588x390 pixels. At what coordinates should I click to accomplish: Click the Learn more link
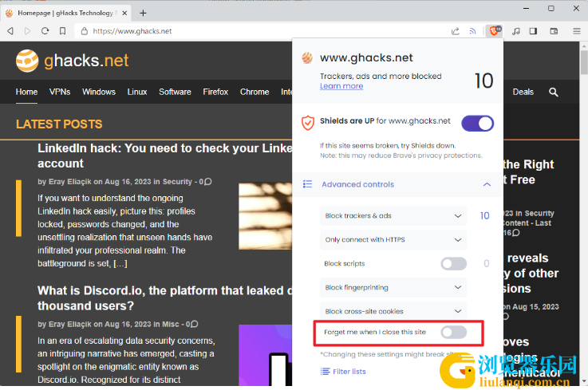tap(341, 86)
